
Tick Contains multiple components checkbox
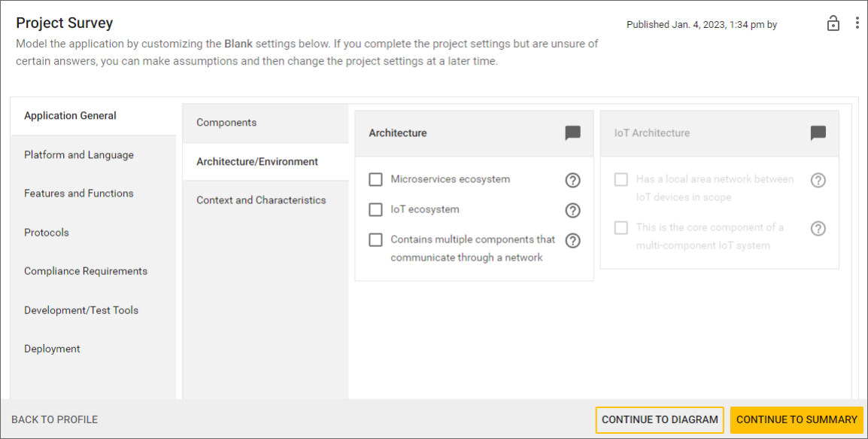click(x=375, y=240)
